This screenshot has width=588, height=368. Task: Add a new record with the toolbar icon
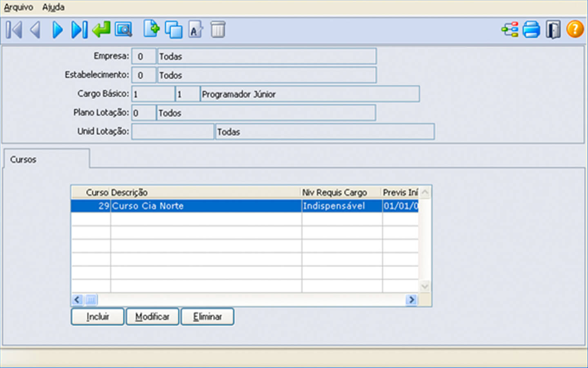[x=151, y=29]
